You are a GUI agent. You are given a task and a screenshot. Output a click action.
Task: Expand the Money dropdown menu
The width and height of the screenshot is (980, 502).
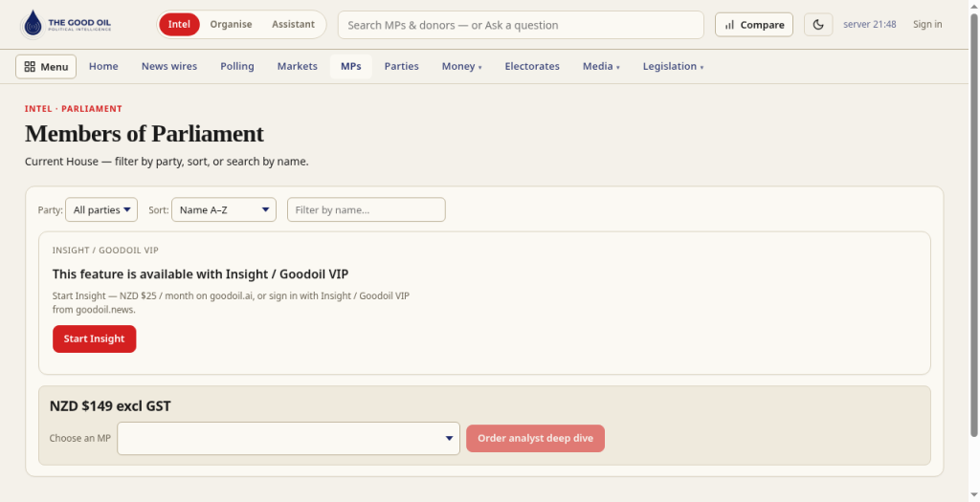461,66
